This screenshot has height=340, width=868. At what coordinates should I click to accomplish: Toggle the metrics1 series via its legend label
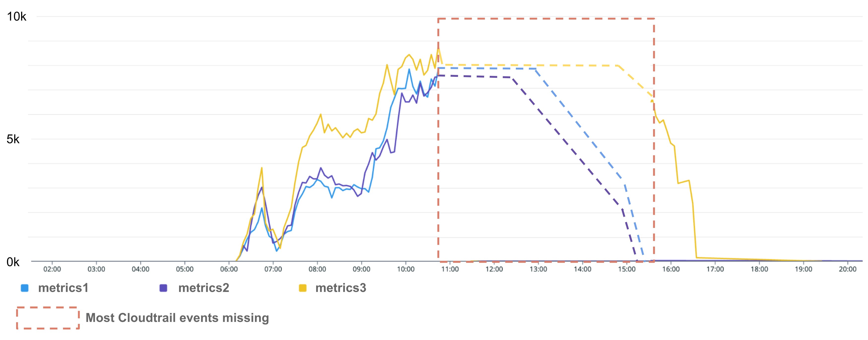[63, 288]
